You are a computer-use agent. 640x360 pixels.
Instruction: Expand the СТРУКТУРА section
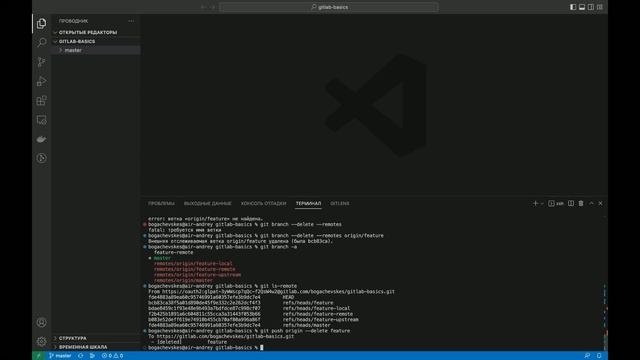tap(96, 338)
